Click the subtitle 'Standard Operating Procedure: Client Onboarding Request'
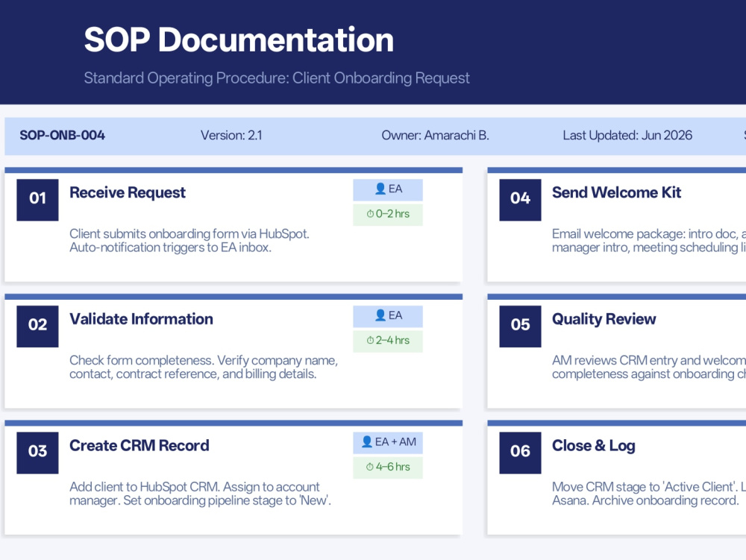 click(x=277, y=78)
